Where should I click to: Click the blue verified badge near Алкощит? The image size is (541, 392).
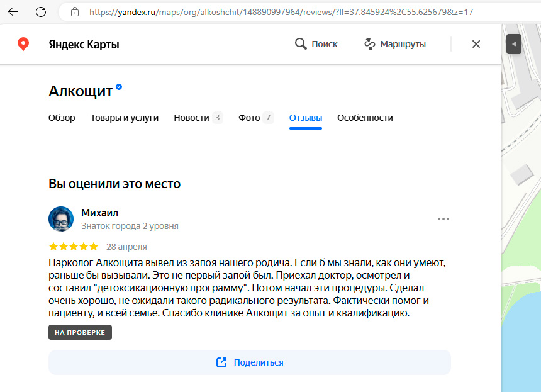pos(119,87)
